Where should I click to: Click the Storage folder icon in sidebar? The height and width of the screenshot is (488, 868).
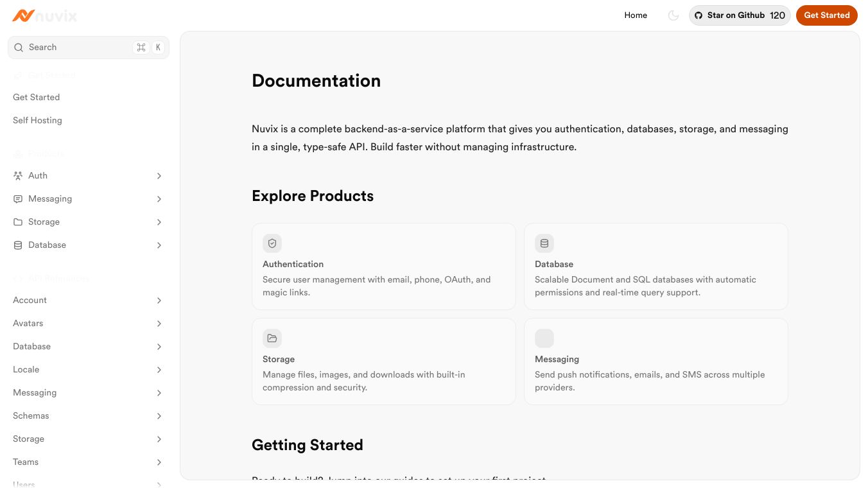[x=18, y=222]
